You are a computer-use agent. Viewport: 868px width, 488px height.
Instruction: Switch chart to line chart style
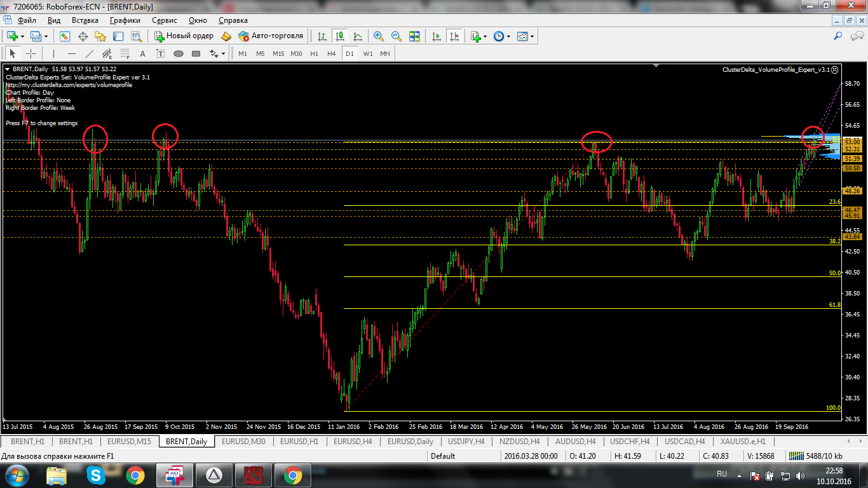tap(358, 36)
